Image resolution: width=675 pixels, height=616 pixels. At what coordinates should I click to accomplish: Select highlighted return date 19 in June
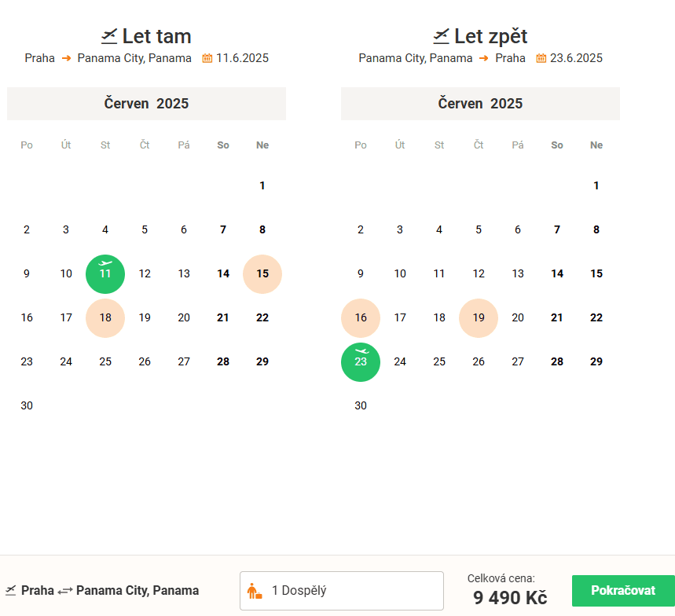[x=479, y=318]
